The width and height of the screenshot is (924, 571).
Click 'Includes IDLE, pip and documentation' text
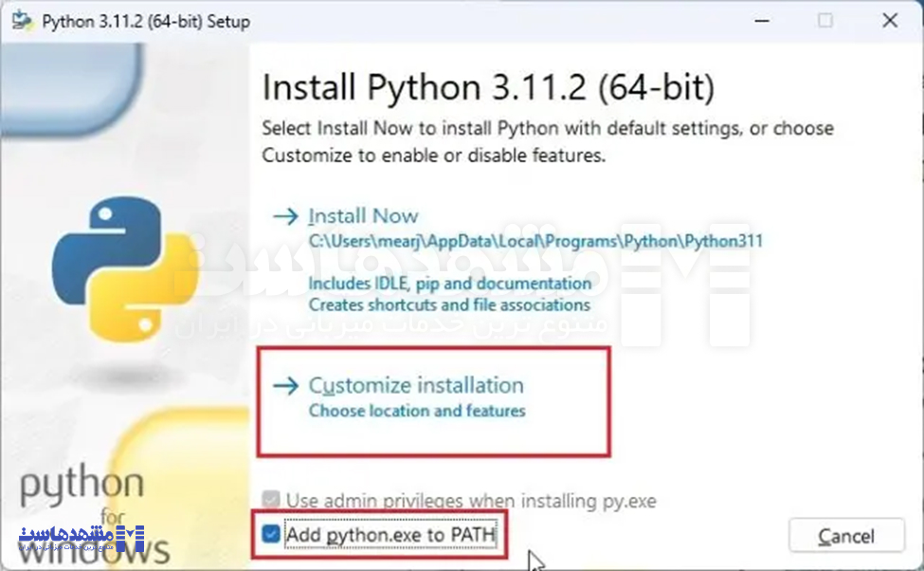tap(450, 284)
